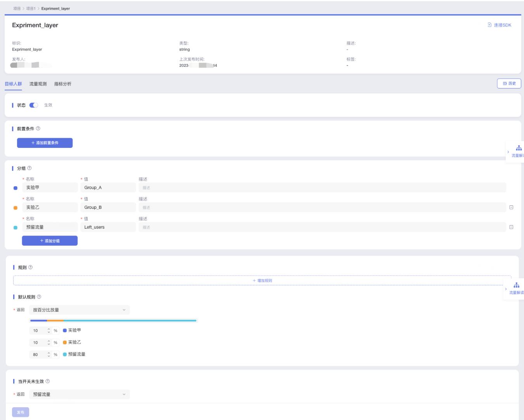Switch to the 流量观测 tab
This screenshot has width=524, height=420.
tap(38, 84)
